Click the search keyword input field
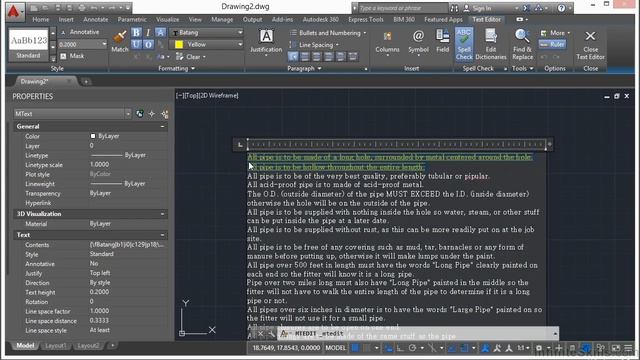This screenshot has height=360, width=640. tap(403, 8)
